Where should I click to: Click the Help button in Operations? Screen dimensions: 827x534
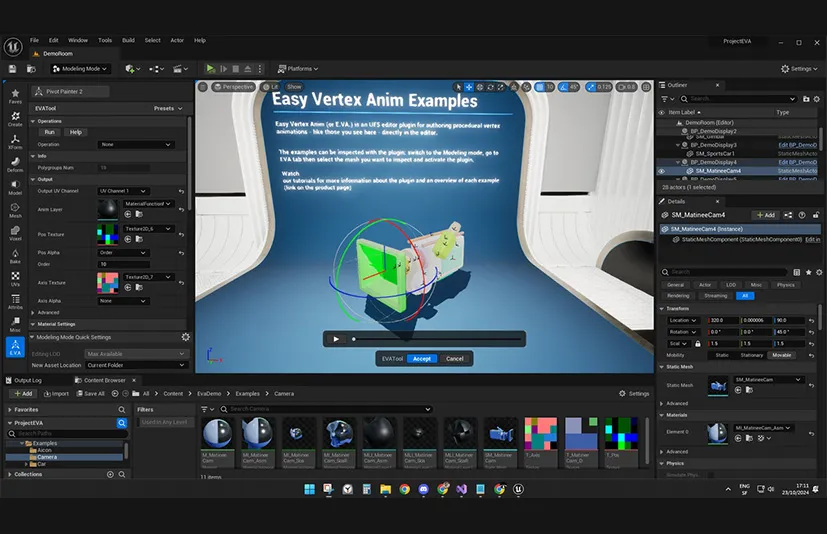76,132
